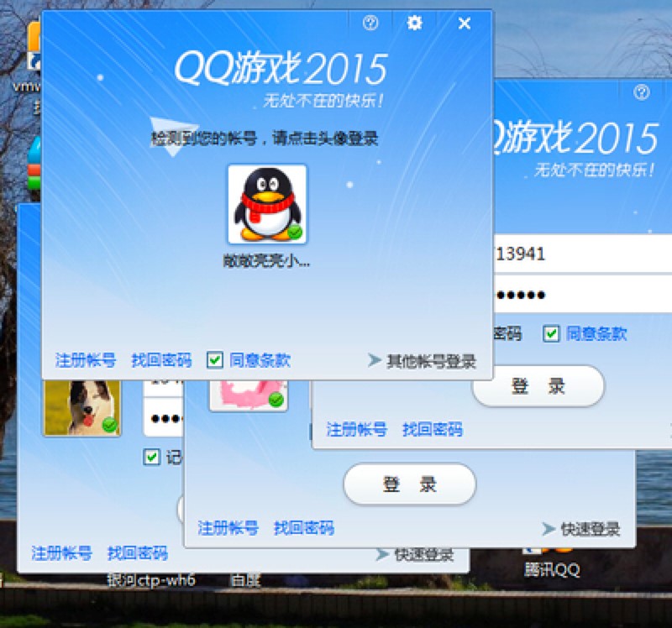This screenshot has width=672, height=628.
Task: Click password field in left background window
Action: pos(163,417)
